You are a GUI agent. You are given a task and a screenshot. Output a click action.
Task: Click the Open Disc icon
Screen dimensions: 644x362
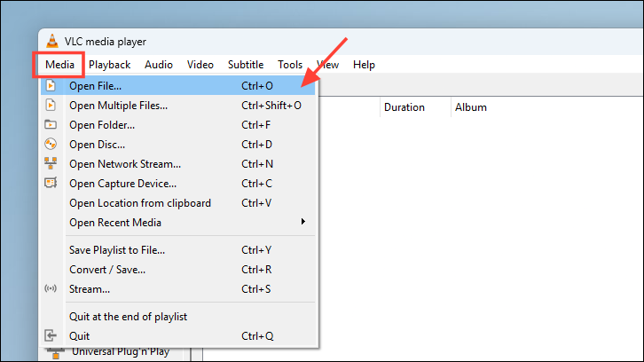pos(51,145)
